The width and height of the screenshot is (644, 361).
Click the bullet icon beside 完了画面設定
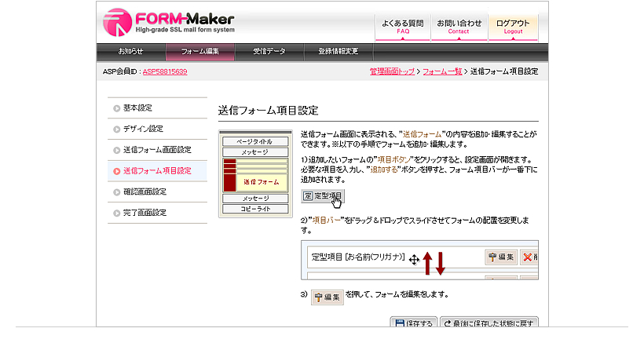coord(117,213)
